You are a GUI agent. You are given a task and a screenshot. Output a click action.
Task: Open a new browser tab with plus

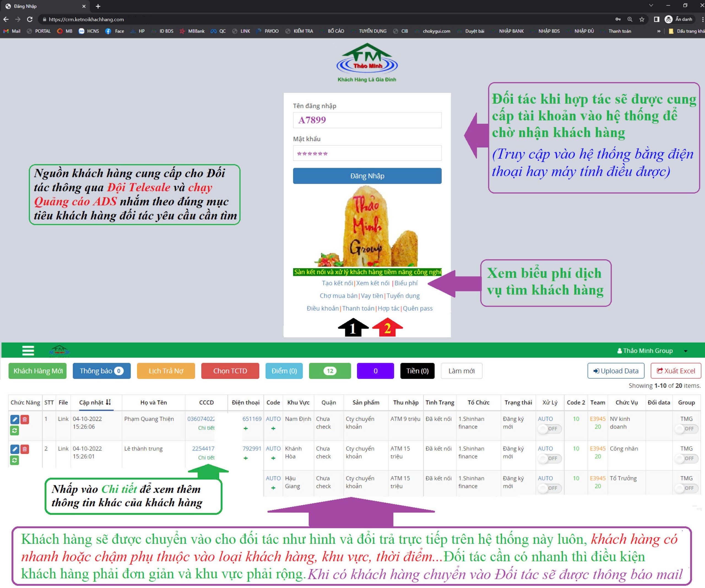(x=98, y=6)
